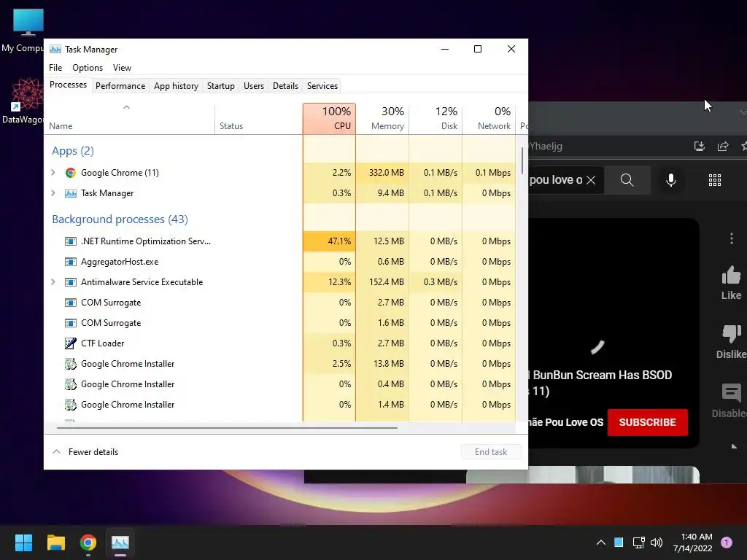The width and height of the screenshot is (747, 560).
Task: Click the .NET Runtime Optimization Service icon
Action: [71, 241]
